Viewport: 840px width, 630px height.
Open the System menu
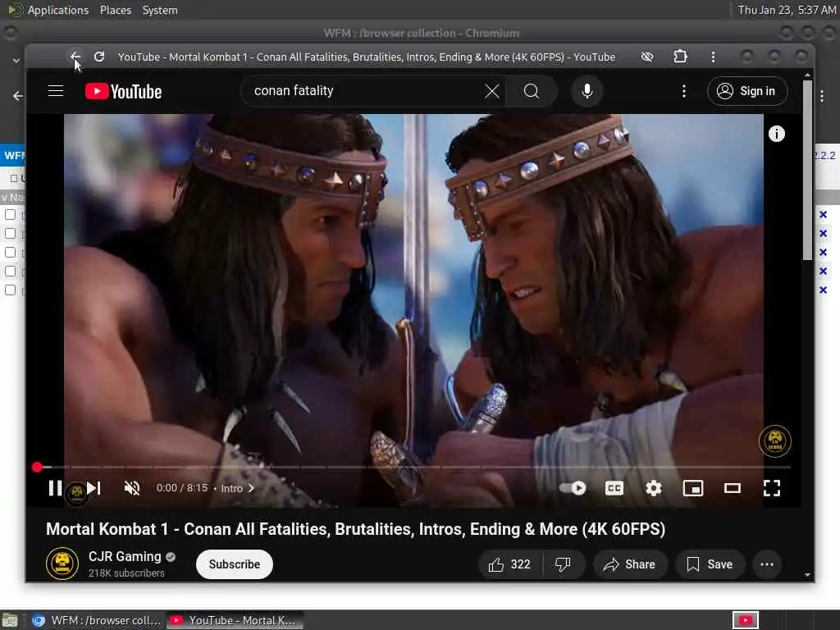pos(160,10)
